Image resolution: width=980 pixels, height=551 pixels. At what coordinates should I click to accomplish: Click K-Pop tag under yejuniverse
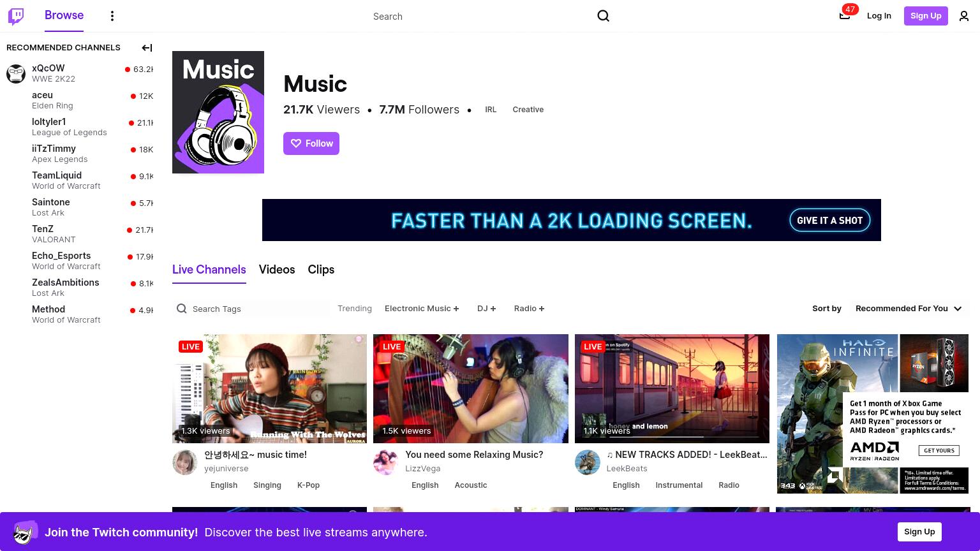click(x=308, y=485)
